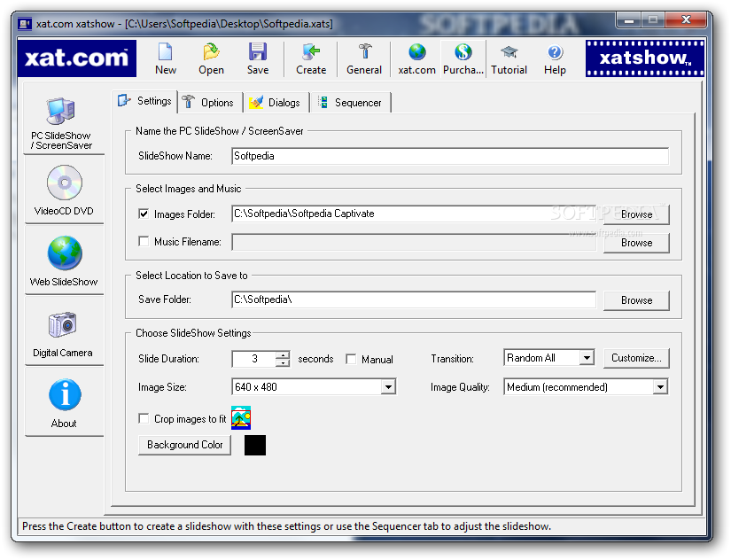731x560 pixels.
Task: Click the Purchase dollar globe icon
Action: 463,52
